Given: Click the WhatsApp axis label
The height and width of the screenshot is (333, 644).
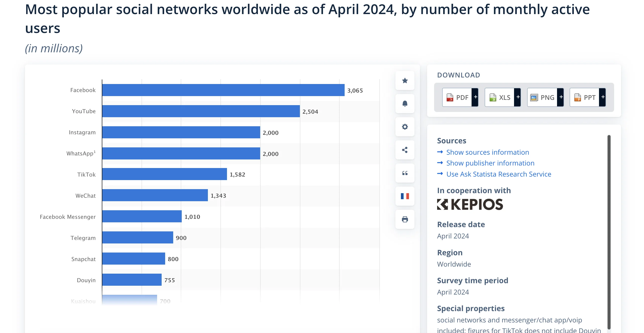Looking at the screenshot, I should click(x=81, y=153).
